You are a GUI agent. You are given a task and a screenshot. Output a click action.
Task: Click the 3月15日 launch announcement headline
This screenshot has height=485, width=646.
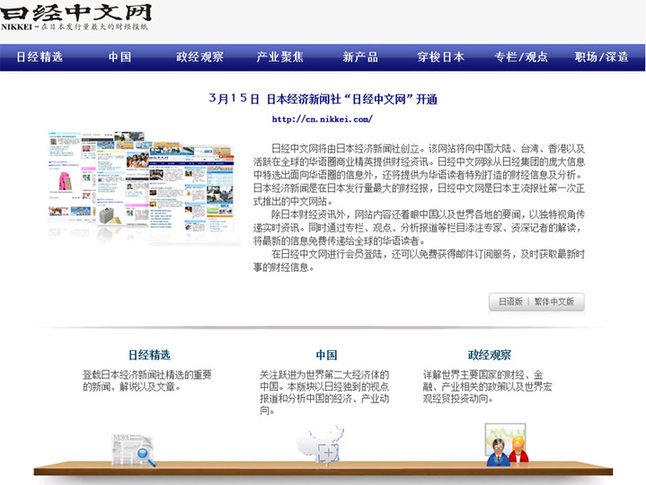click(323, 99)
